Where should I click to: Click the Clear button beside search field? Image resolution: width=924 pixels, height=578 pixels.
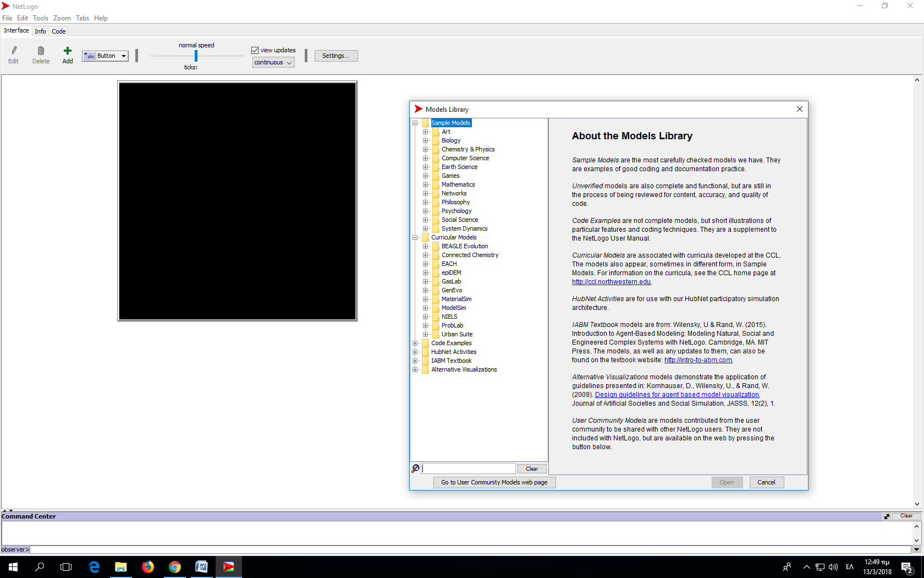[x=532, y=469]
